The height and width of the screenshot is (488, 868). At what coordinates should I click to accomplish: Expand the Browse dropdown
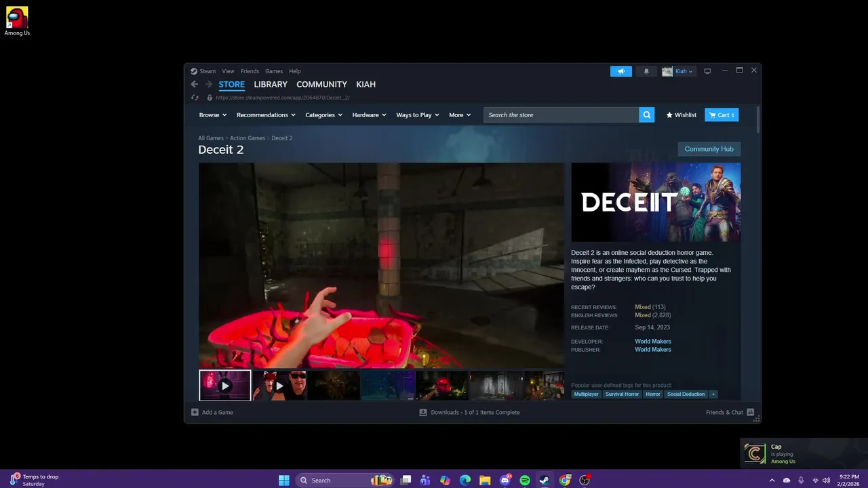[213, 115]
